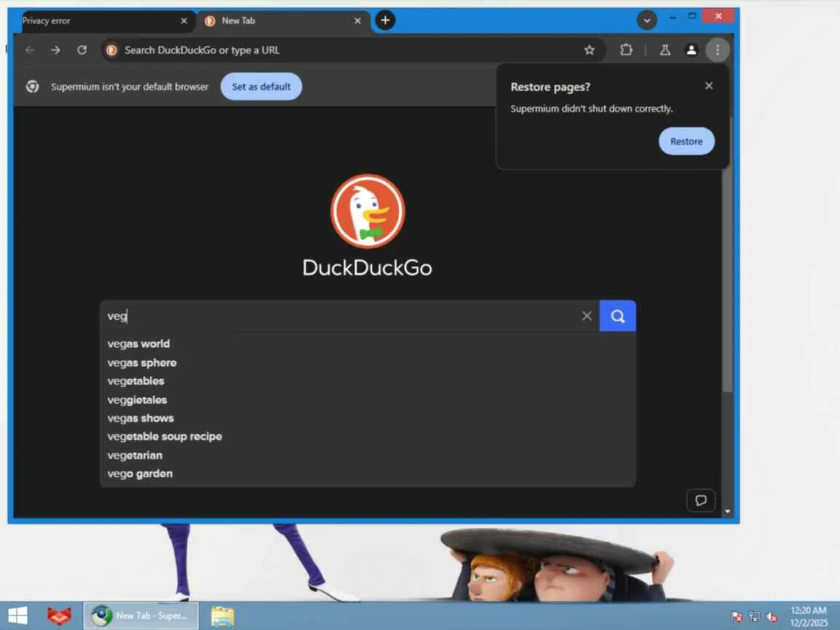Open the feedback chat bubble icon
The height and width of the screenshot is (630, 840).
701,500
